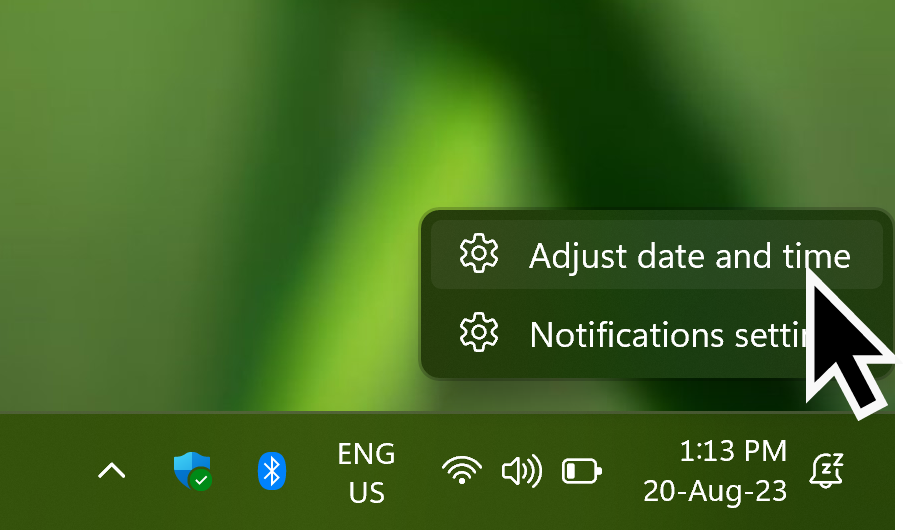Open the do not disturb bell icon
The height and width of the screenshot is (530, 903).
[827, 471]
